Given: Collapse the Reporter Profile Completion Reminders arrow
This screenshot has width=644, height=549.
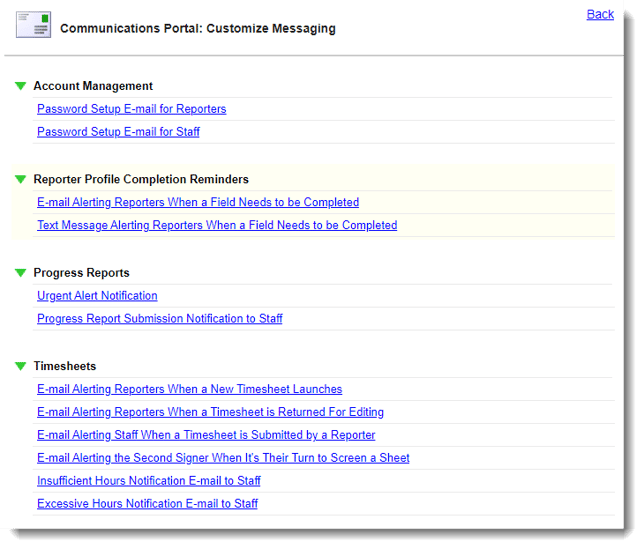Looking at the screenshot, I should tap(21, 179).
